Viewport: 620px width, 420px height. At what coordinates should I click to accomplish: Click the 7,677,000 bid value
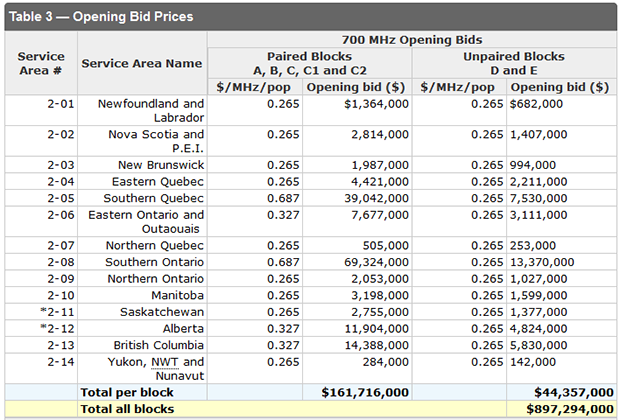[x=380, y=215]
